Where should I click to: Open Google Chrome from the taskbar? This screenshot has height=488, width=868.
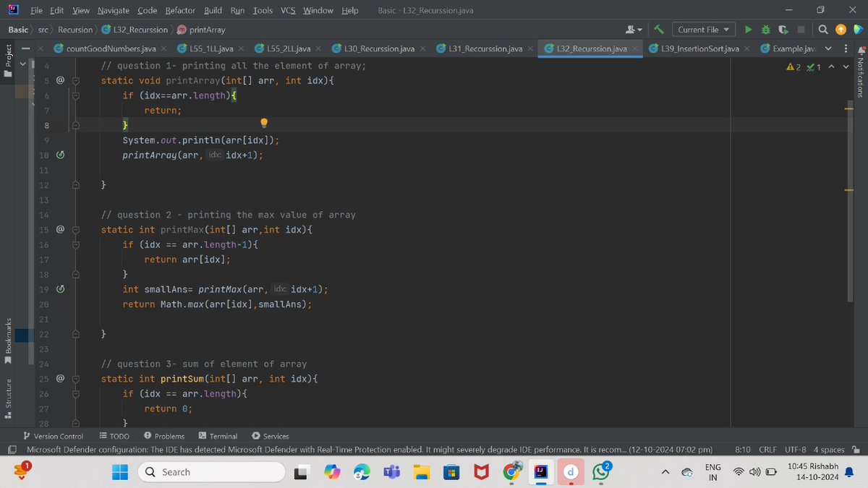(511, 471)
